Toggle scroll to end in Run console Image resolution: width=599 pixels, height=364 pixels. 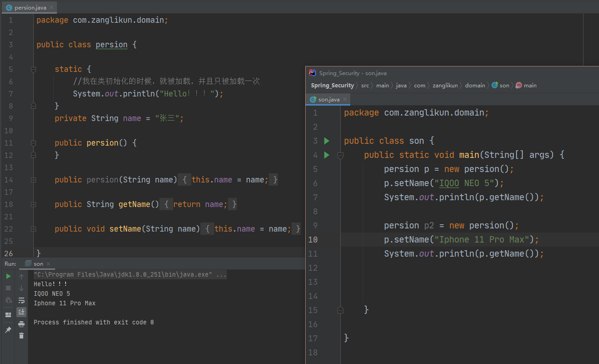point(21,312)
